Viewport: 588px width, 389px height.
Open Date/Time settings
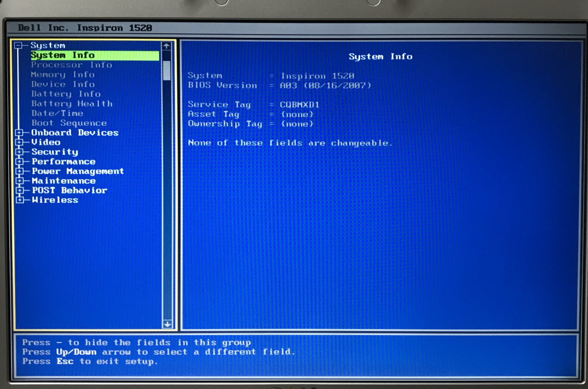pos(57,113)
